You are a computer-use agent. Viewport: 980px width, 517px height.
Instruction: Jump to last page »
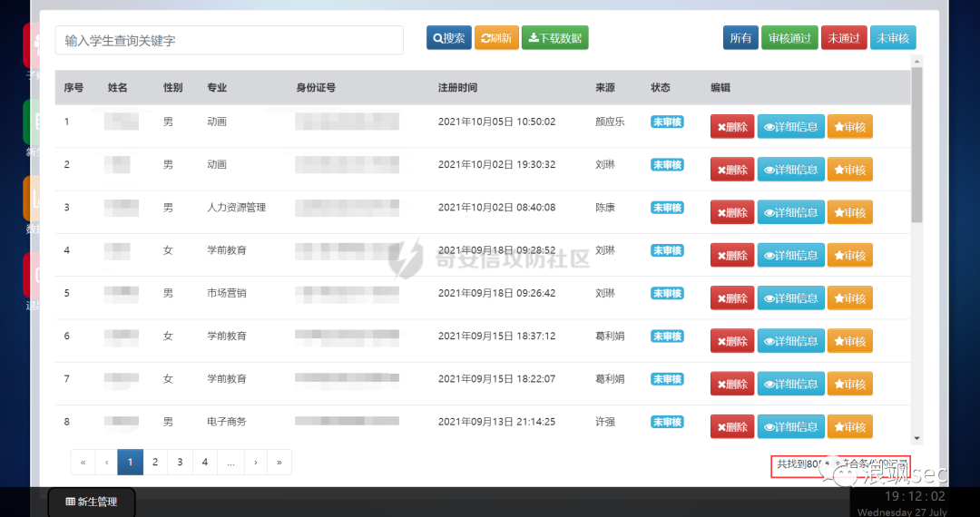[279, 462]
